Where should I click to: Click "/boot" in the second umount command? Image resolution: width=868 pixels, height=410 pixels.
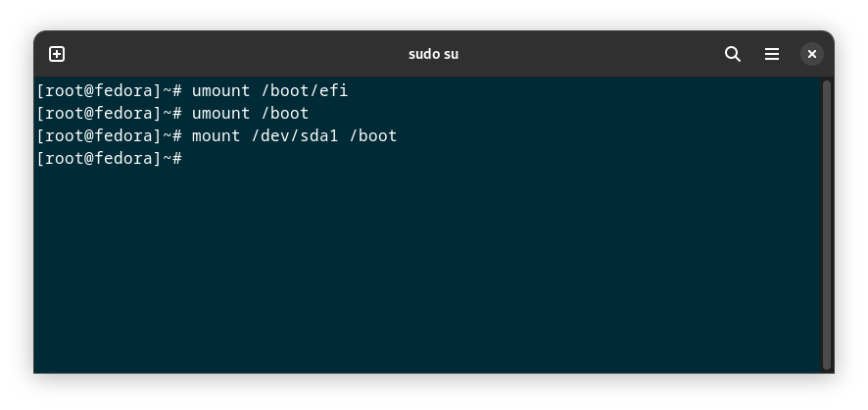[284, 113]
